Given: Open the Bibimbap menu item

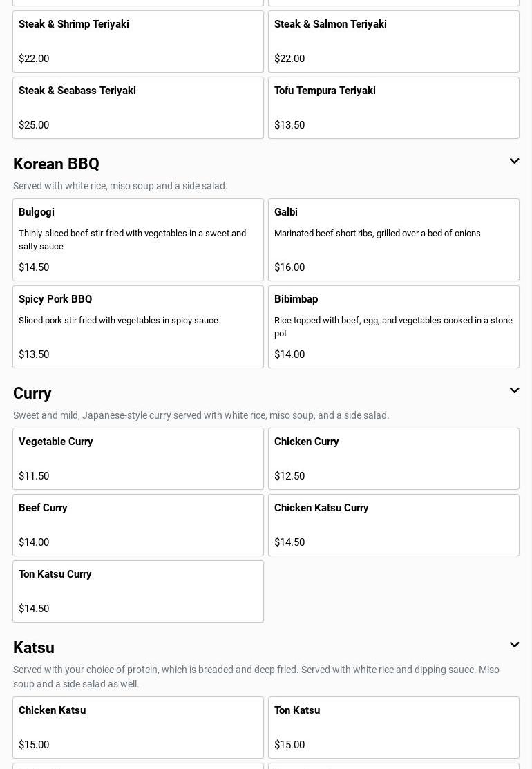Looking at the screenshot, I should coord(394,327).
